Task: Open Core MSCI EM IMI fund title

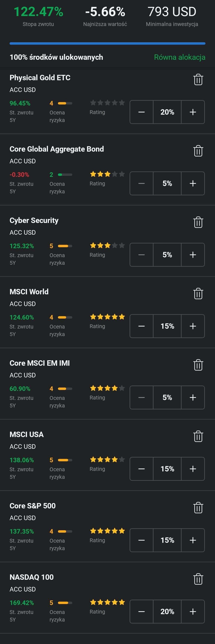Action: pyautogui.click(x=40, y=363)
